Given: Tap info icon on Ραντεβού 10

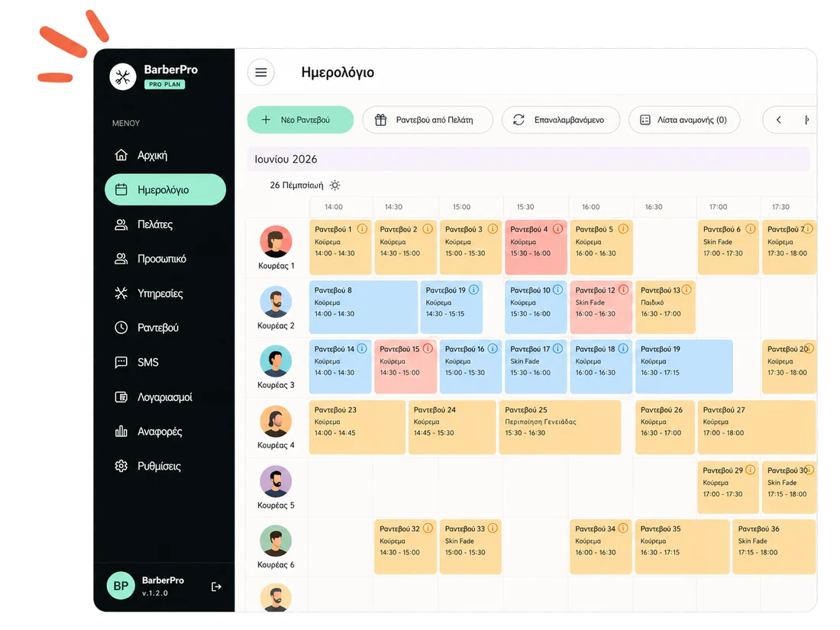Looking at the screenshot, I should tap(557, 290).
